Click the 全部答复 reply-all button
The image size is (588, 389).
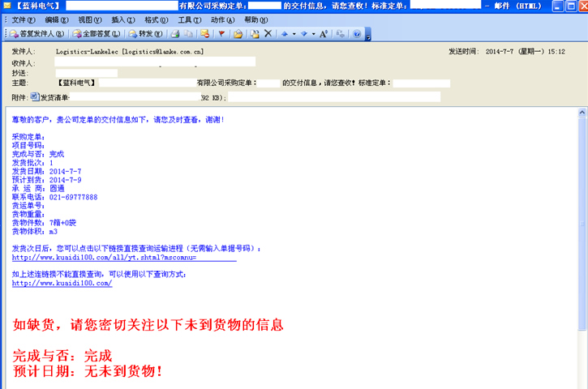(x=97, y=34)
